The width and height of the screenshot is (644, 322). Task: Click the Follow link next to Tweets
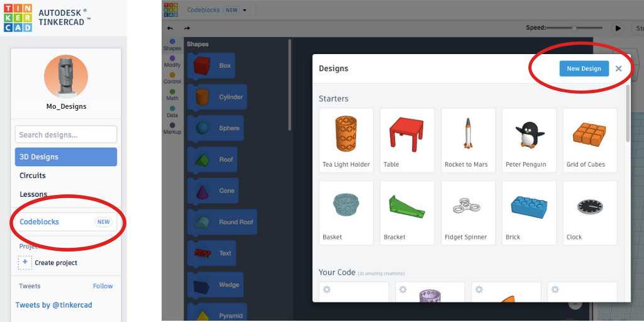(103, 286)
